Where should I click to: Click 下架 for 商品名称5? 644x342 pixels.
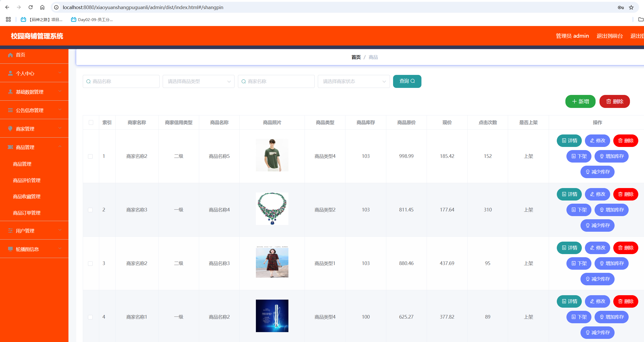[579, 156]
